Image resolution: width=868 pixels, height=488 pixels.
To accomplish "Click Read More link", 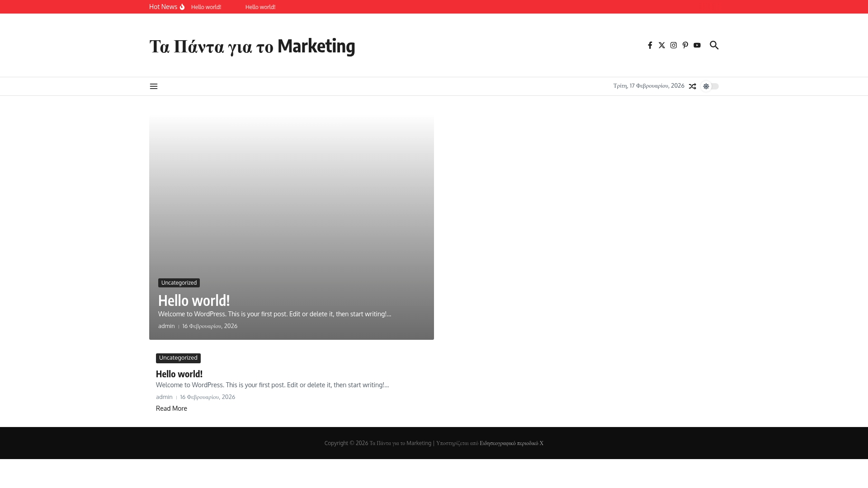I will (x=171, y=408).
